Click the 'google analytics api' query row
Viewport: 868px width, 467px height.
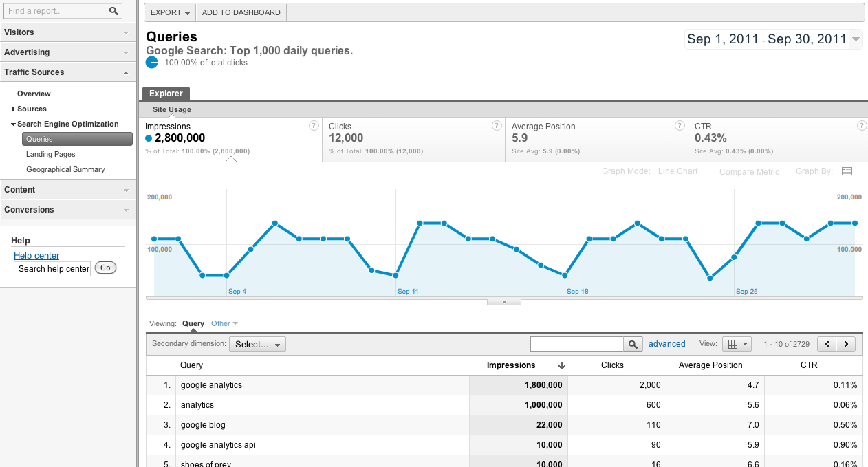pyautogui.click(x=504, y=445)
